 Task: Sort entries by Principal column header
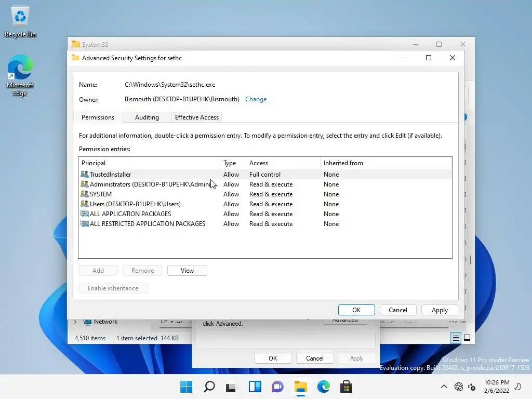149,163
